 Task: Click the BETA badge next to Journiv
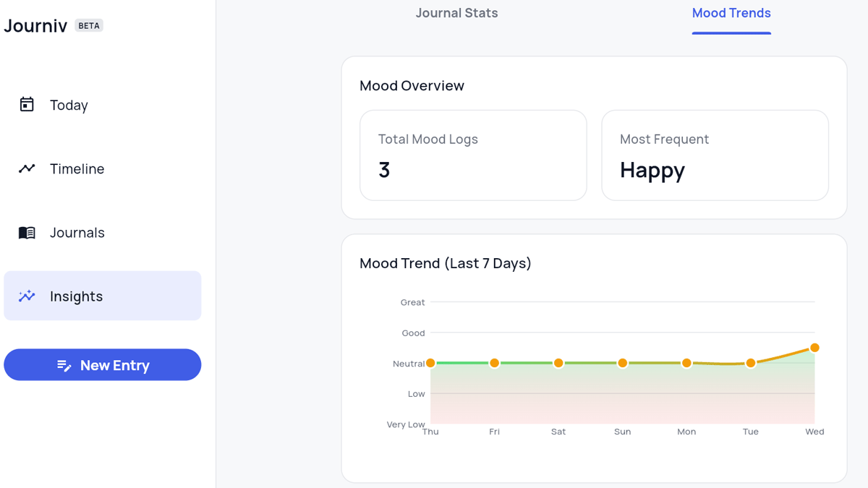pos(89,25)
